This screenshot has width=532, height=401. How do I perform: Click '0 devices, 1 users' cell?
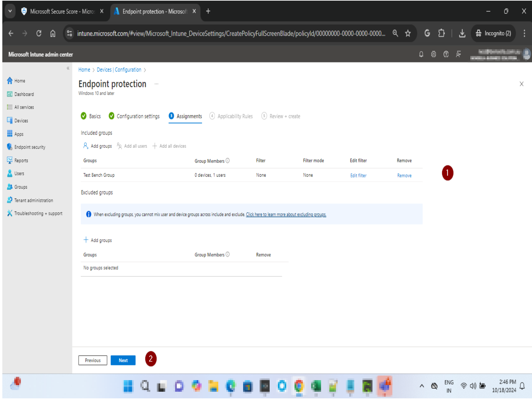click(210, 175)
